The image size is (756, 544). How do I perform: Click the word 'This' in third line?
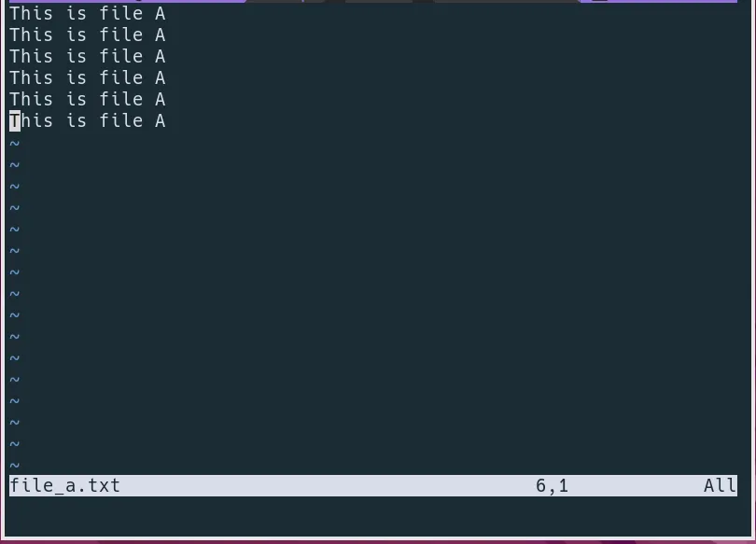(31, 56)
